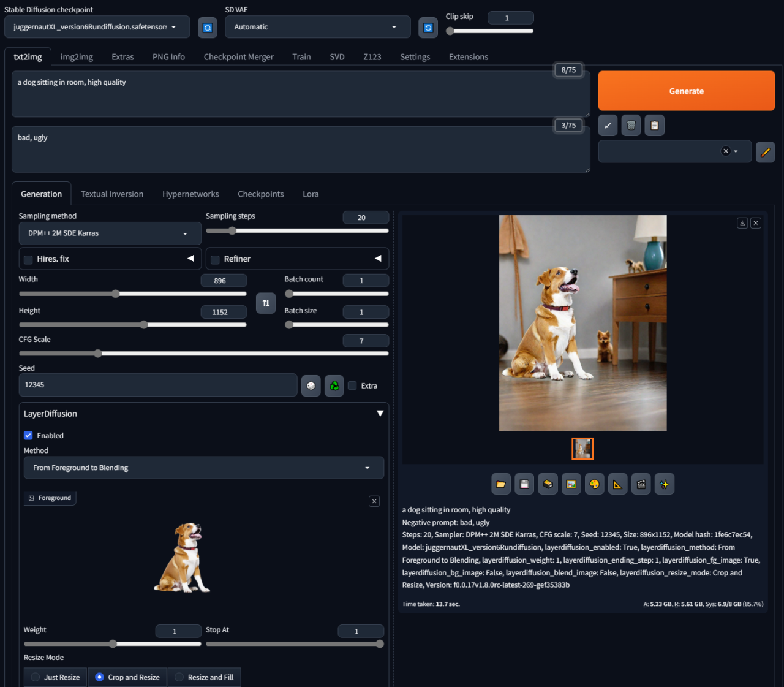Select the Crop and Resize mode
Image resolution: width=784 pixels, height=687 pixels.
point(127,677)
